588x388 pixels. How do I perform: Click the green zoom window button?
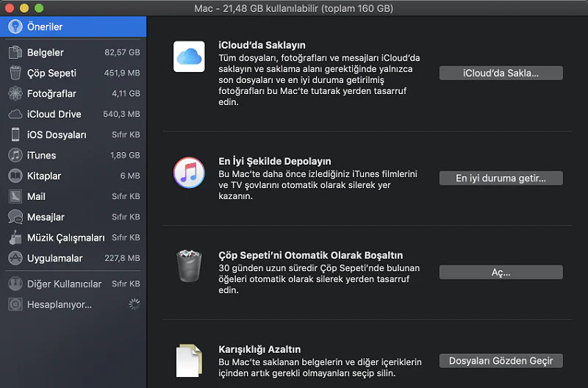click(38, 8)
